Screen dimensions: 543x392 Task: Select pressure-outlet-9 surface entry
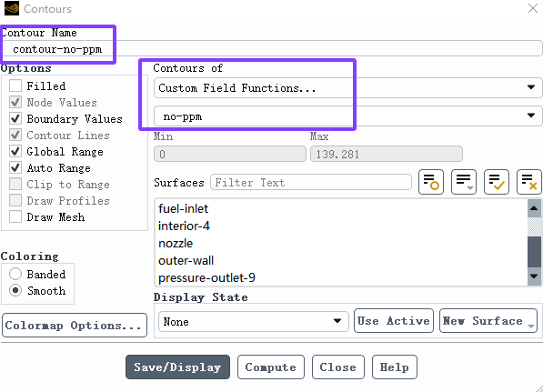pos(206,277)
